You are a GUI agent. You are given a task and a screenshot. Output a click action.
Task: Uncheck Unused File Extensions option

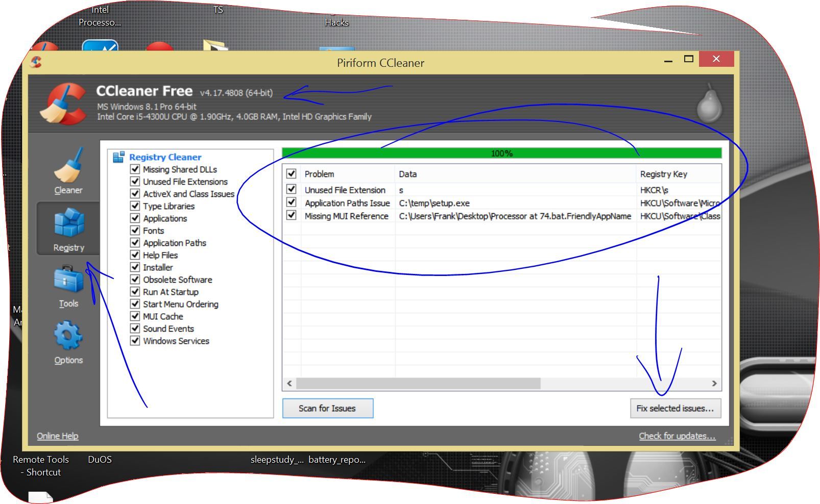coord(135,181)
